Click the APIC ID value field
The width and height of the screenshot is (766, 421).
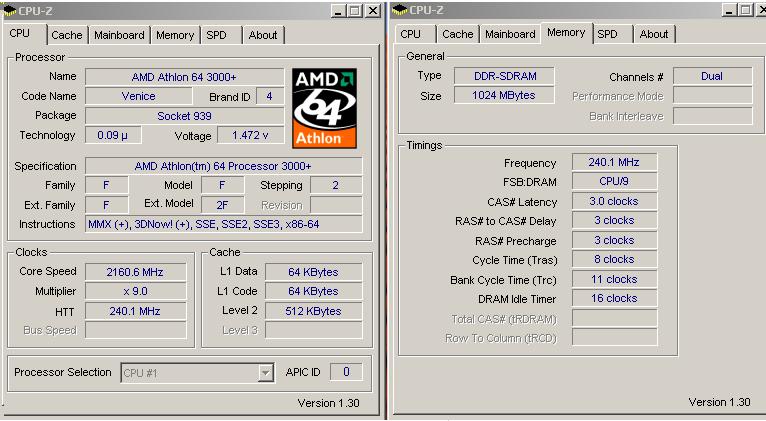coord(346,372)
